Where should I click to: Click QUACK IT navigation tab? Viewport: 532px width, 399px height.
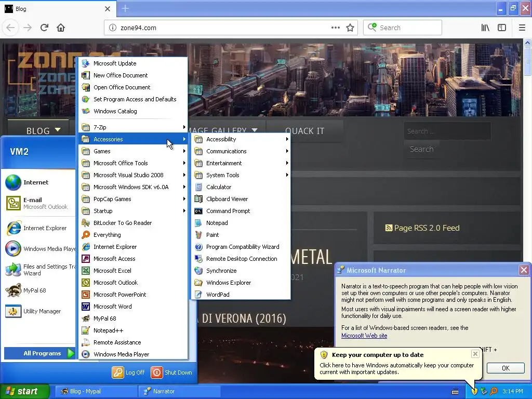304,131
